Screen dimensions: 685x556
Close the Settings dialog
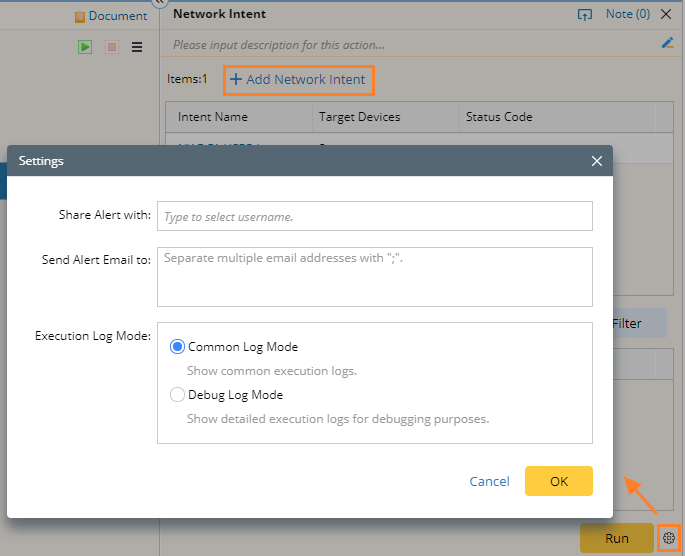click(597, 161)
